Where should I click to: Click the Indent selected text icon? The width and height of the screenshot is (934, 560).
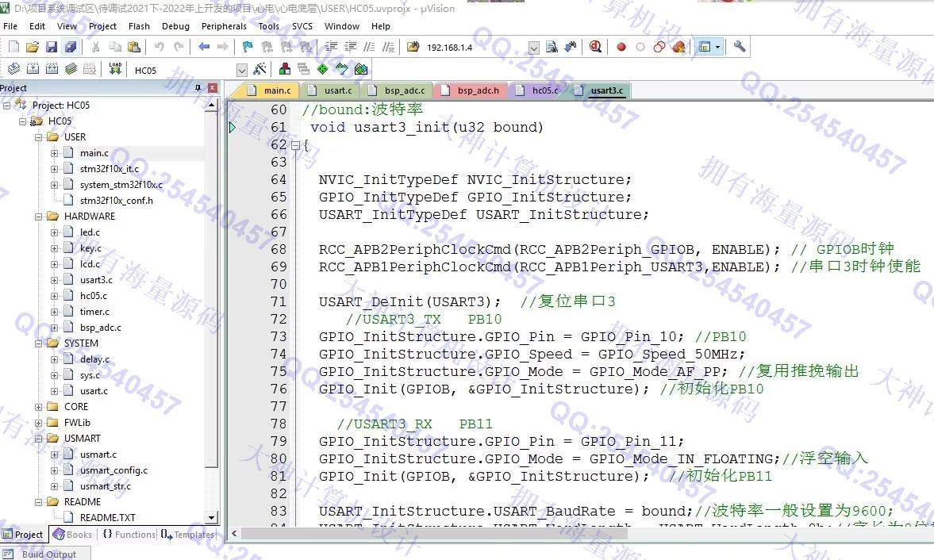click(x=331, y=47)
